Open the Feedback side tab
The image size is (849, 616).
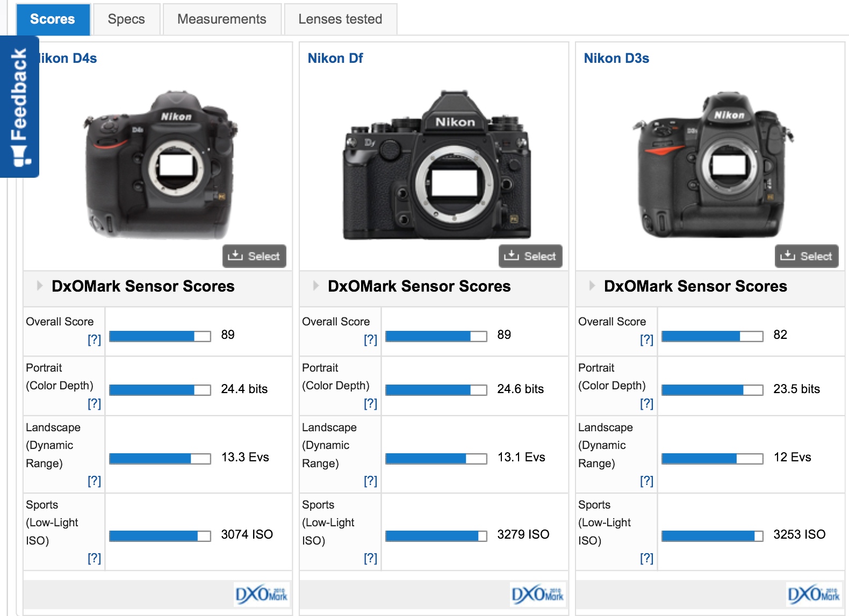pyautogui.click(x=19, y=106)
